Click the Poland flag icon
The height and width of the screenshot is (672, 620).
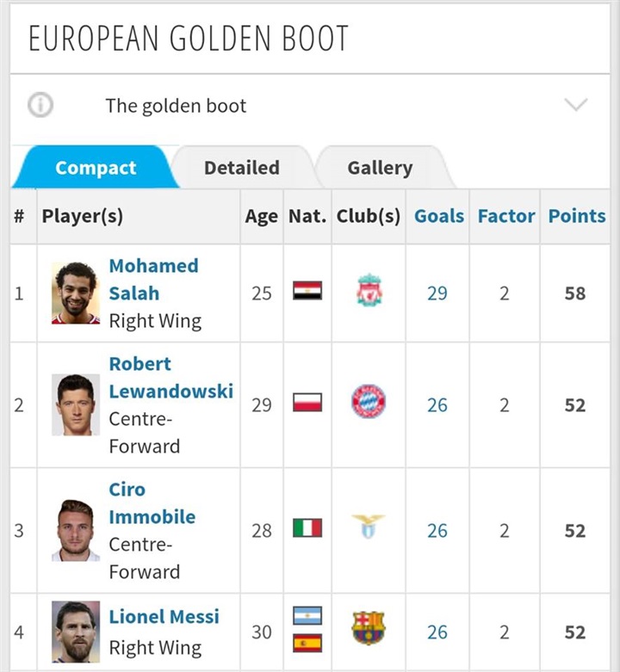[307, 402]
